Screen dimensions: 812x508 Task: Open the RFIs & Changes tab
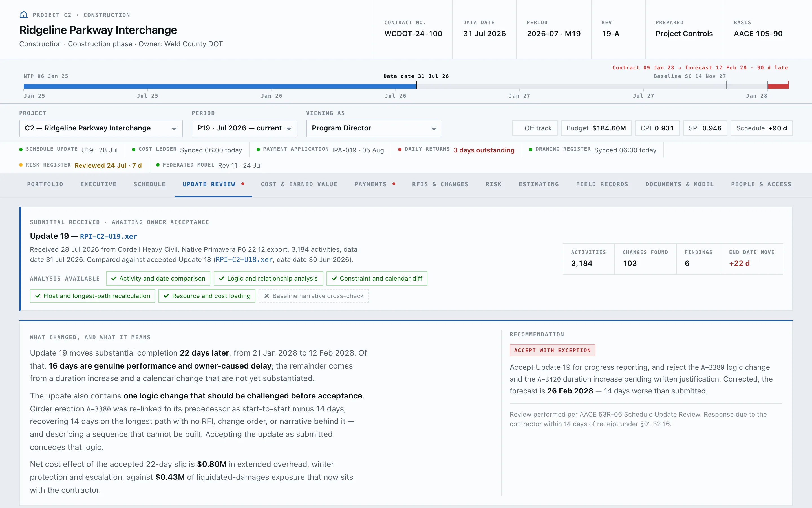440,185
